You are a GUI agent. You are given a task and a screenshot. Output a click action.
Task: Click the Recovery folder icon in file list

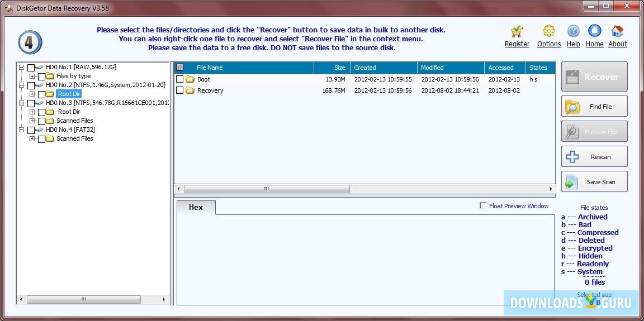pos(190,90)
